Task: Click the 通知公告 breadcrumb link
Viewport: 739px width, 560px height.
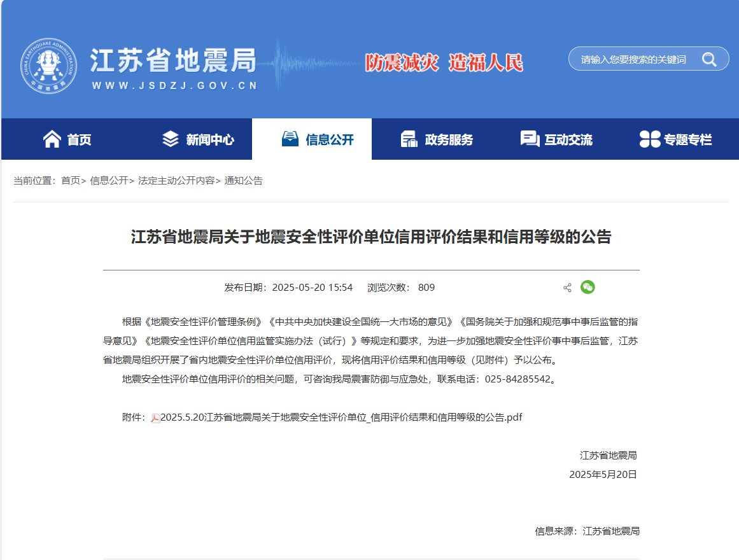Action: pyautogui.click(x=244, y=181)
